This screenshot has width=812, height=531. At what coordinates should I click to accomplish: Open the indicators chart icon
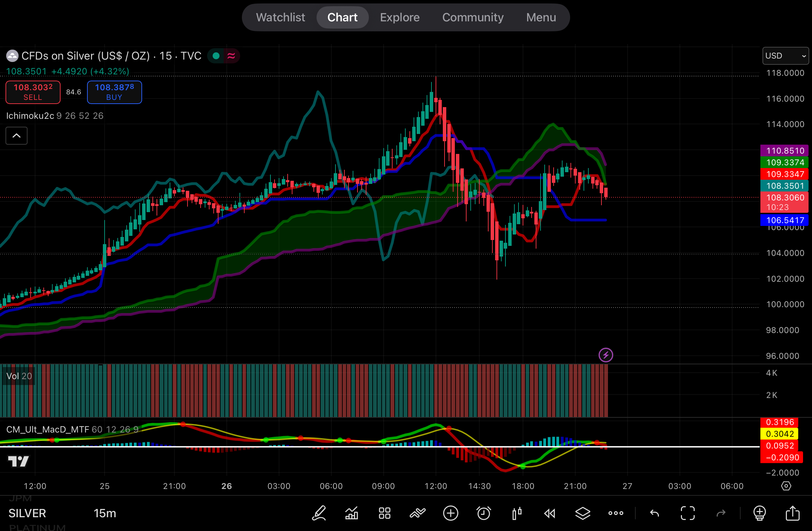(352, 513)
